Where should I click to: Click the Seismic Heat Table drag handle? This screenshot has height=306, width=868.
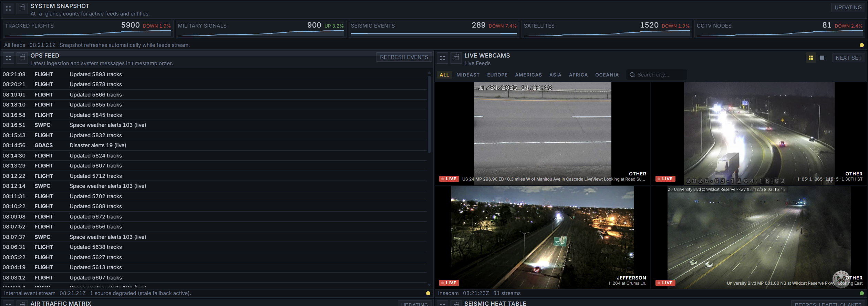[443, 304]
